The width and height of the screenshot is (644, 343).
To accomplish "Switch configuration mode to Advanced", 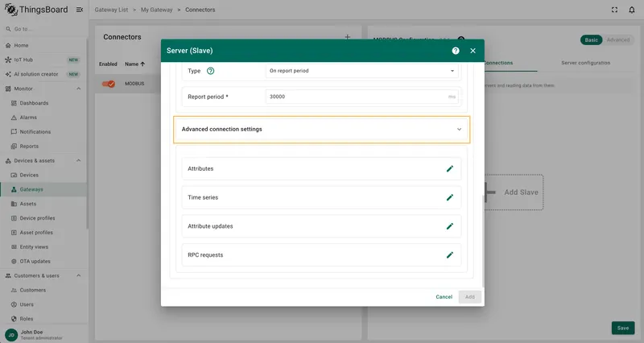I will click(618, 39).
